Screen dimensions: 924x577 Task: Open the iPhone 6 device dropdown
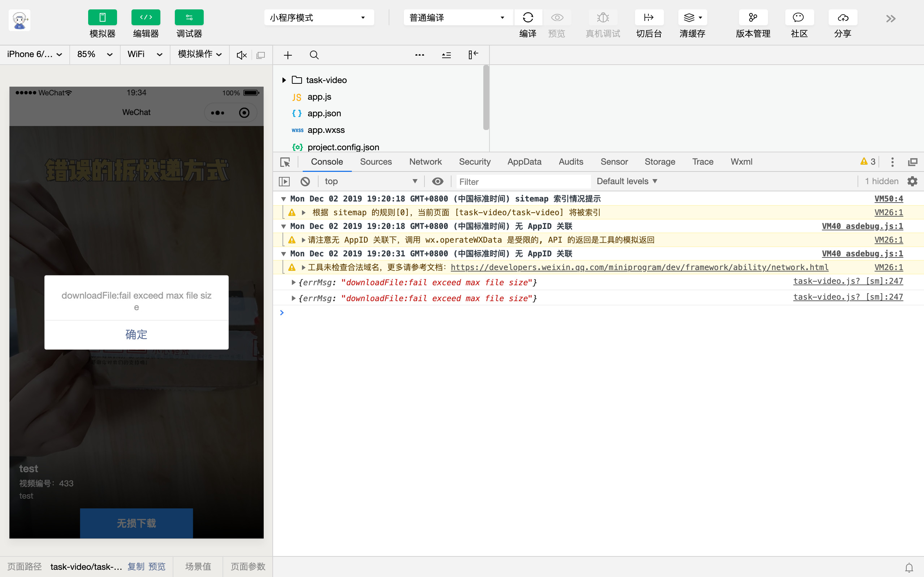point(34,55)
